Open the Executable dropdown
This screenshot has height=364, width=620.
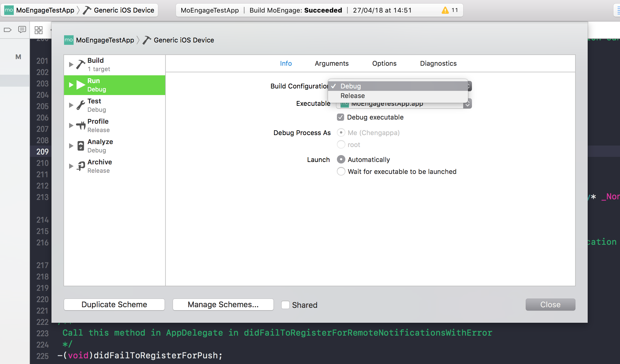pyautogui.click(x=467, y=104)
